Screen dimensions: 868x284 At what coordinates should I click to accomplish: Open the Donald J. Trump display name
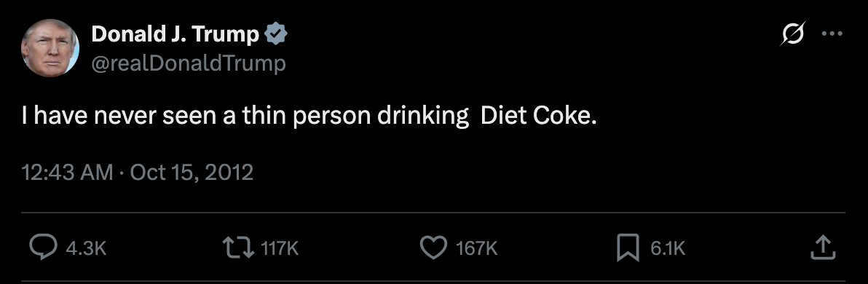click(175, 34)
